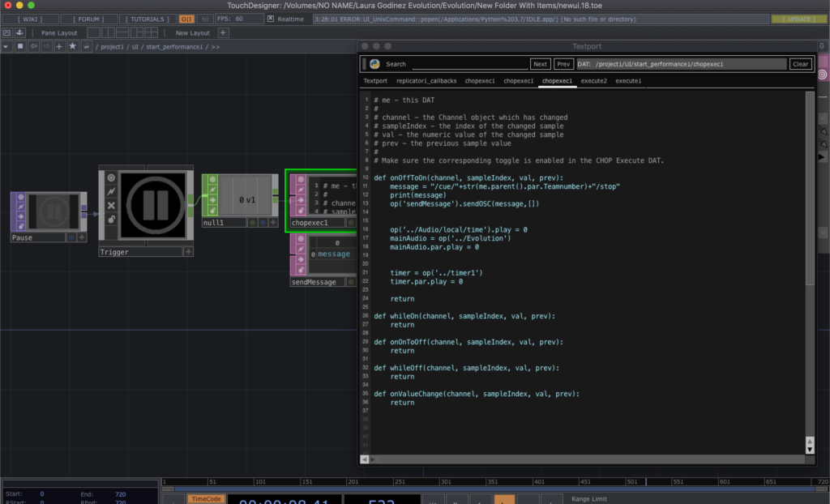The width and height of the screenshot is (830, 504).
Task: Click the stop square icon in network bar
Action: coord(20,46)
